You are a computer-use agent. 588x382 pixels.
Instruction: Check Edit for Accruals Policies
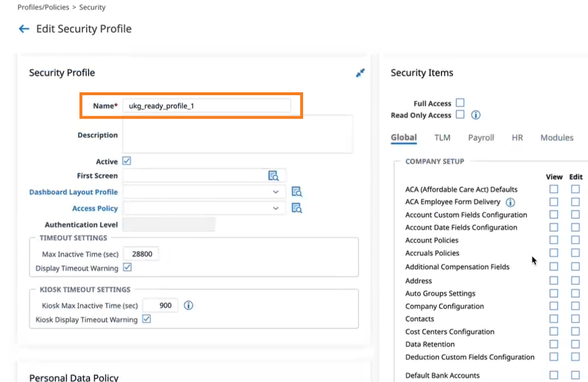click(x=575, y=253)
